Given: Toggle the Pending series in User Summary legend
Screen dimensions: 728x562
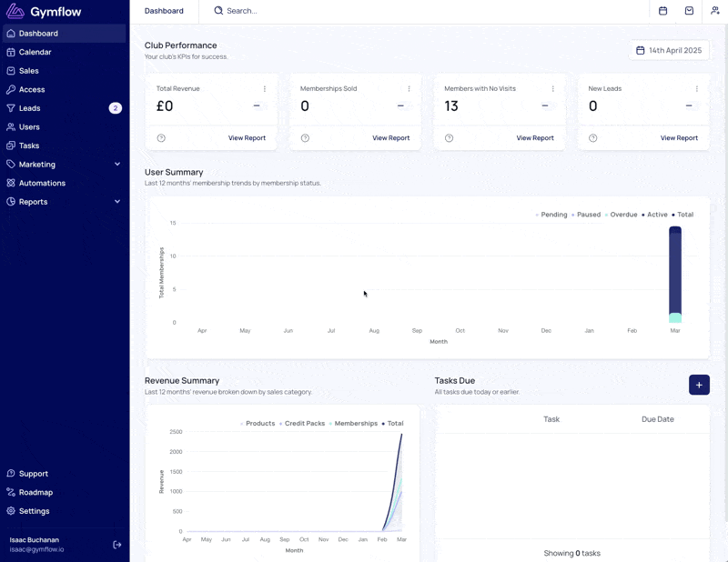Looking at the screenshot, I should 551,215.
